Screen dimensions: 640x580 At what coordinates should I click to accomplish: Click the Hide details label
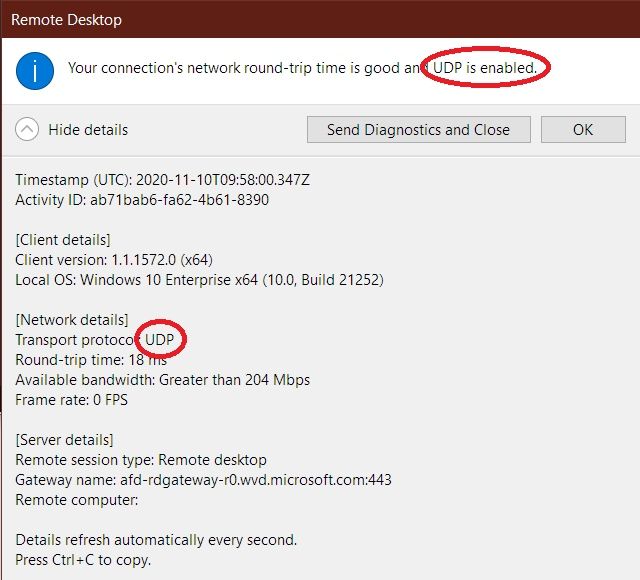[x=88, y=130]
